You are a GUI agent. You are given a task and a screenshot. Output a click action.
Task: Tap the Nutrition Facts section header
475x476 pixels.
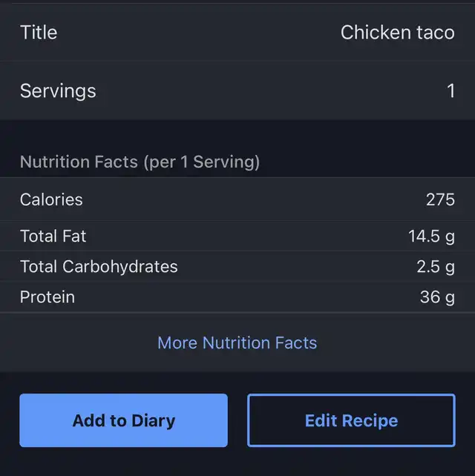point(79,162)
